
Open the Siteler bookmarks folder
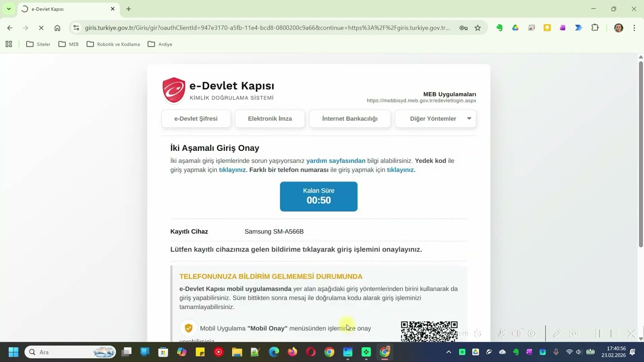pyautogui.click(x=38, y=44)
